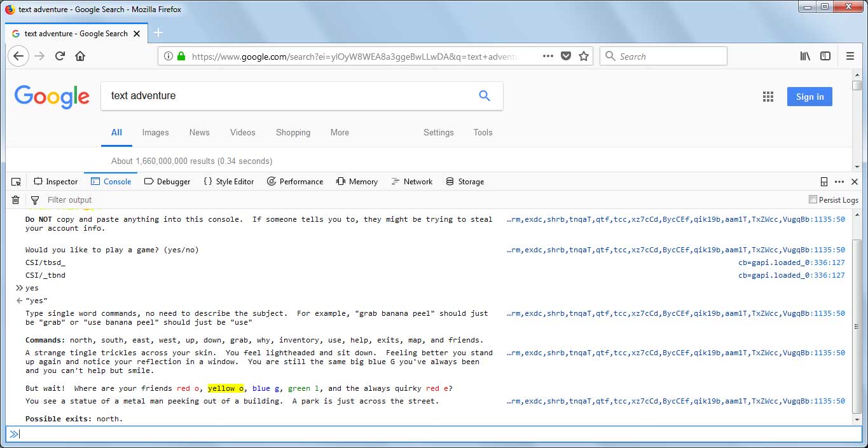Go back to the previous page
Screen dimensions: 868x448
coord(18,56)
